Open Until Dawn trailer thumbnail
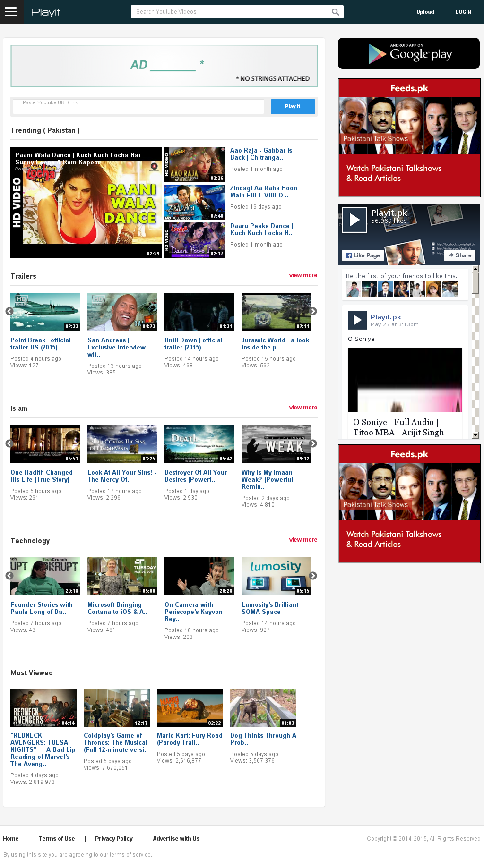 click(x=199, y=312)
